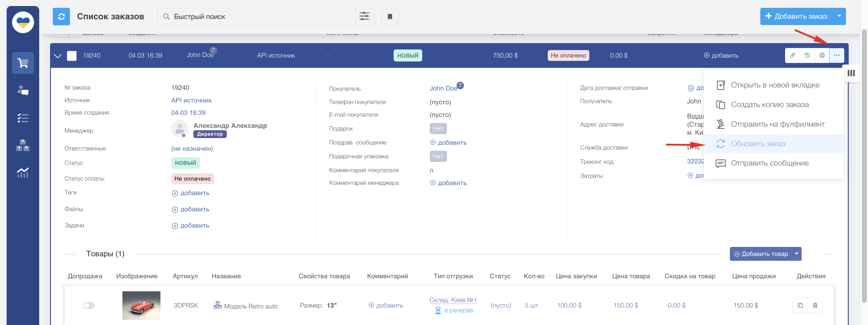Click the Добавить заказ button
This screenshot has width=868, height=325.
point(797,16)
